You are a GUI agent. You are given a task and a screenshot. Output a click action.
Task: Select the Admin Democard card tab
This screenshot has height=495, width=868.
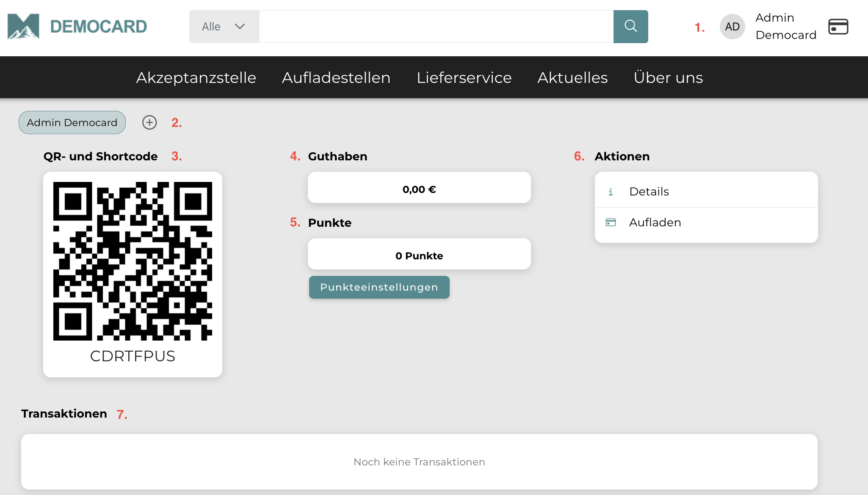72,123
